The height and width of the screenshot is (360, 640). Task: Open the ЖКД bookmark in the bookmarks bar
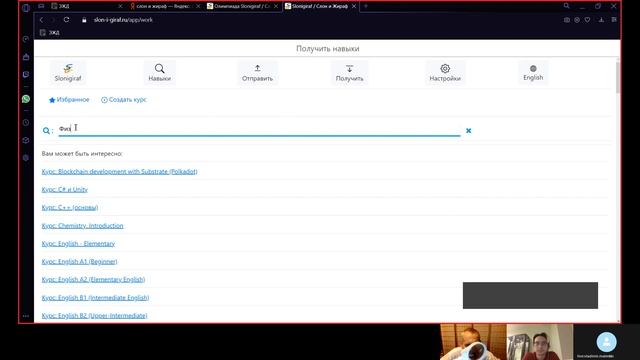[x=50, y=33]
